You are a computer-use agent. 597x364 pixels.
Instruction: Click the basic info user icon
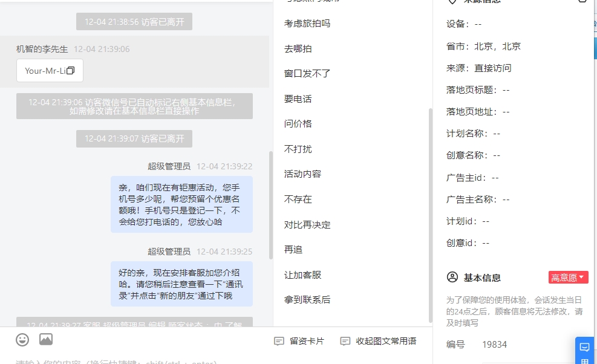click(452, 277)
